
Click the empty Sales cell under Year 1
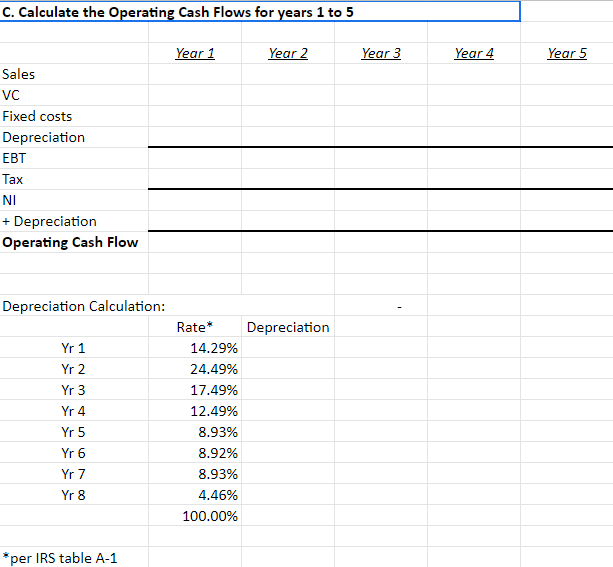(x=195, y=74)
